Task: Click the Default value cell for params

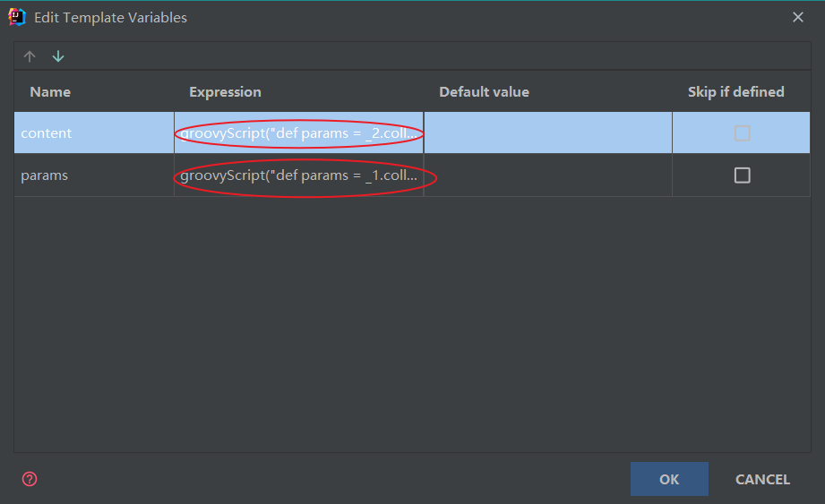Action: click(547, 175)
